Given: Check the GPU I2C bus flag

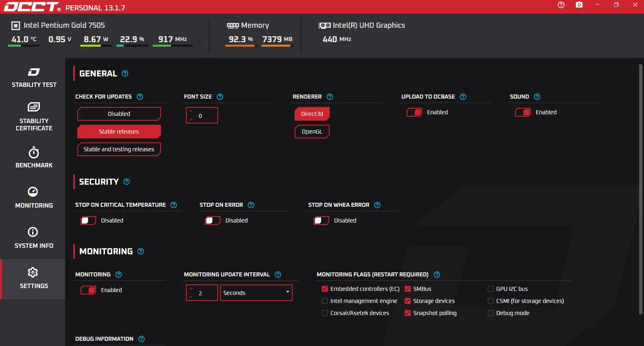Looking at the screenshot, I should (x=491, y=289).
